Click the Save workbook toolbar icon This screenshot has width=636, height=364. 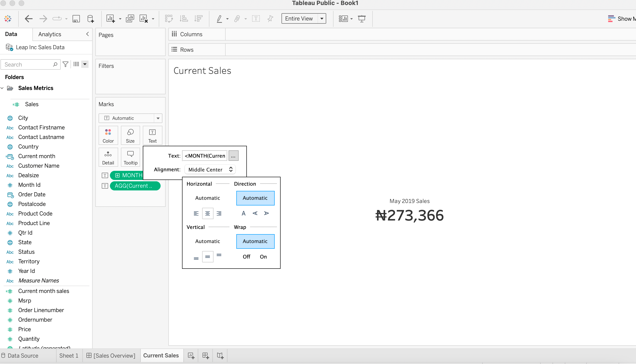point(76,19)
